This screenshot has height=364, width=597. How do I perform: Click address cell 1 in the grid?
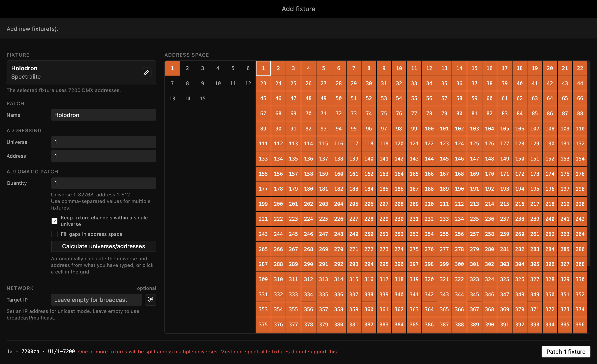pyautogui.click(x=263, y=68)
